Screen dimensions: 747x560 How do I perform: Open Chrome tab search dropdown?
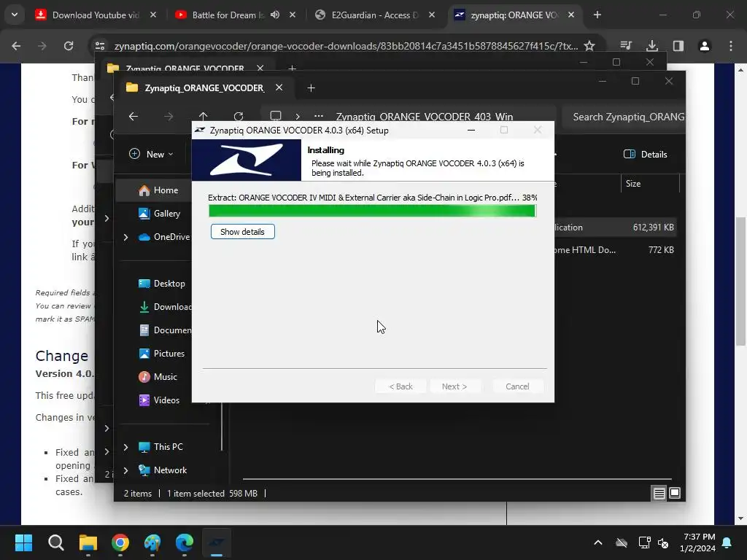tap(15, 15)
